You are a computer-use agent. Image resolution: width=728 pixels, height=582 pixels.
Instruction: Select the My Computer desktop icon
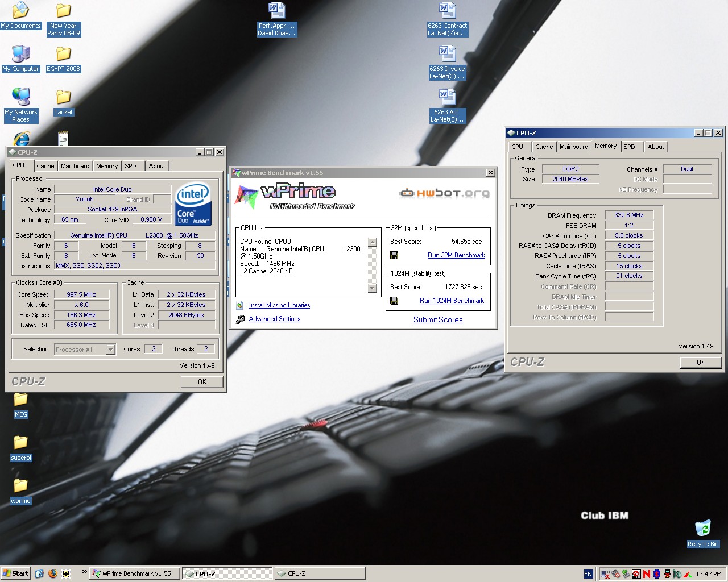point(21,59)
